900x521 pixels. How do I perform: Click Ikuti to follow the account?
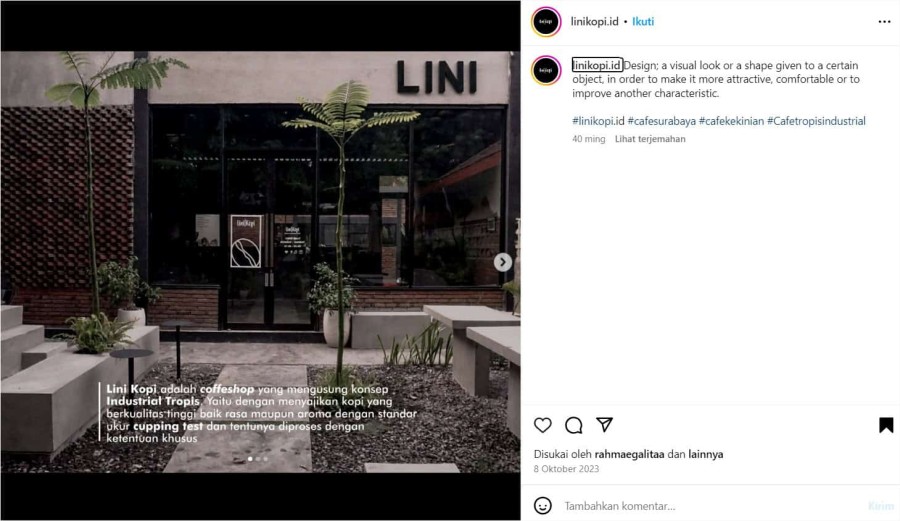pos(643,22)
